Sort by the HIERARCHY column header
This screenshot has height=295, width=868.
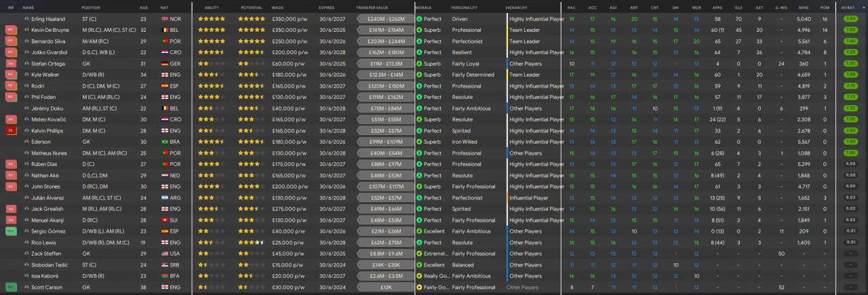pyautogui.click(x=517, y=7)
